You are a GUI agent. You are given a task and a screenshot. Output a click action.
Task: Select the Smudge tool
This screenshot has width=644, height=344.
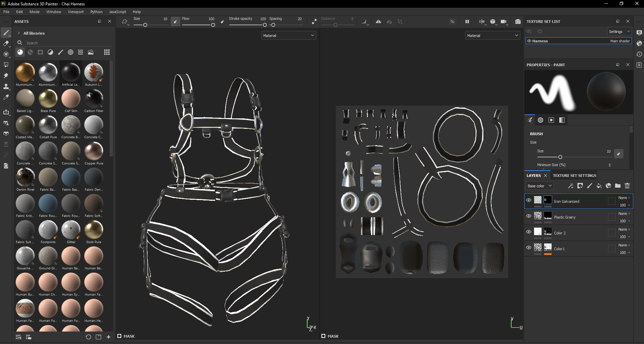point(6,76)
